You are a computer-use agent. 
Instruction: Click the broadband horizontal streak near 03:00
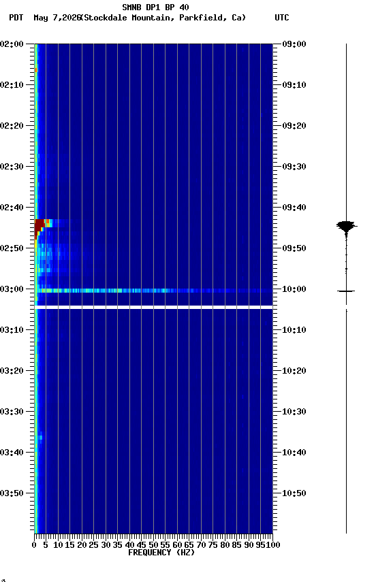click(154, 291)
